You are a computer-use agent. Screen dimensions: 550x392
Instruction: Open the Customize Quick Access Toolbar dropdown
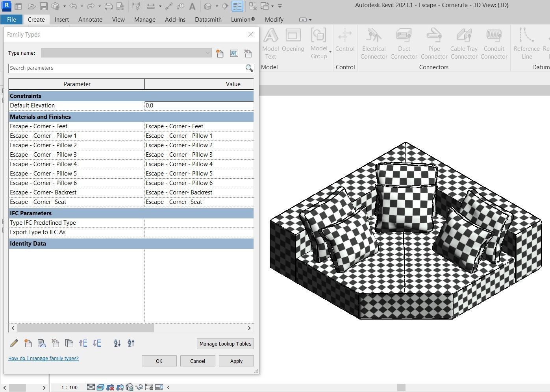coord(280,6)
